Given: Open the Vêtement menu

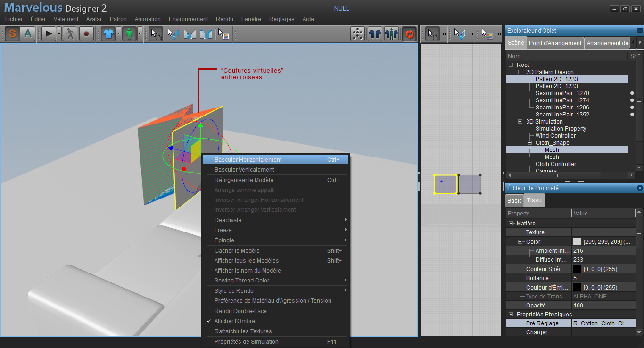Looking at the screenshot, I should [66, 19].
